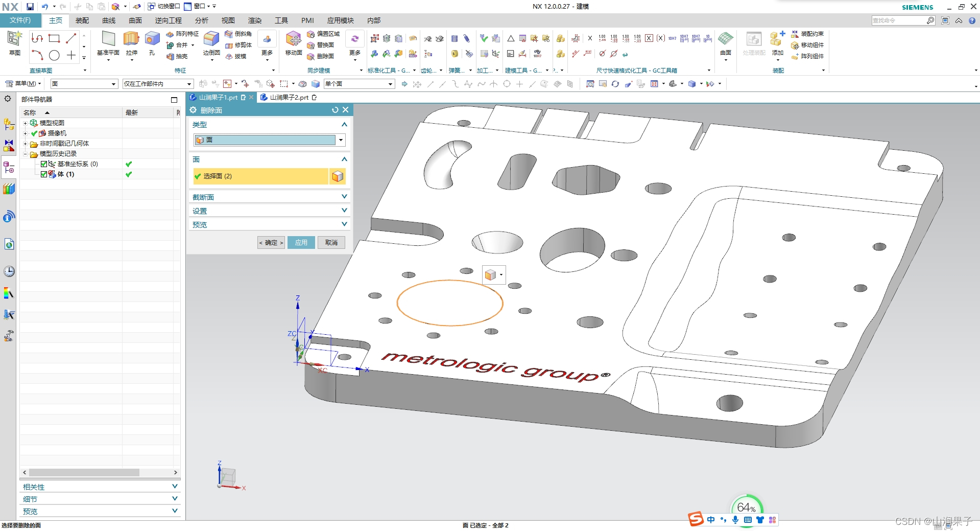Expand the 预览 section in the dialog
Screen dimensions: 980x531
(x=269, y=224)
